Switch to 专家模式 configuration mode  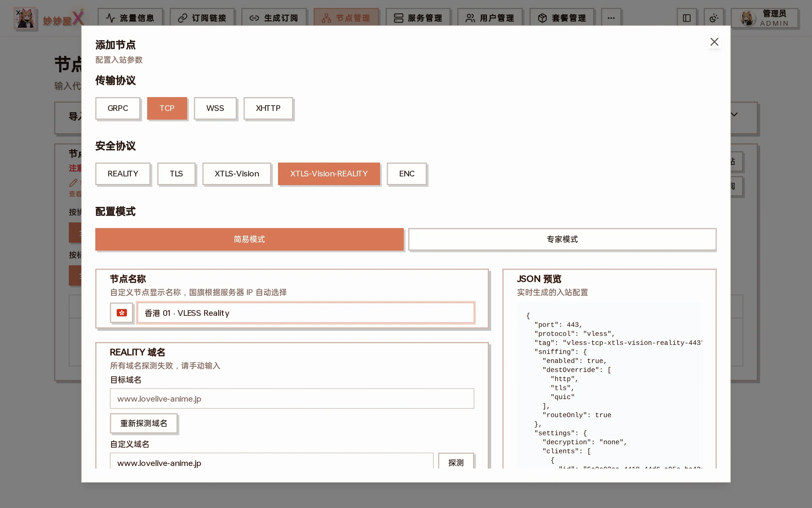pyautogui.click(x=562, y=239)
